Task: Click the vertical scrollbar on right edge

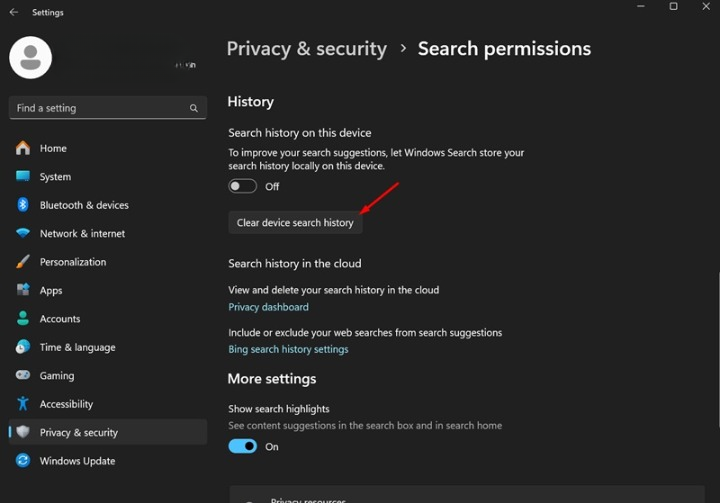Action: 718,350
